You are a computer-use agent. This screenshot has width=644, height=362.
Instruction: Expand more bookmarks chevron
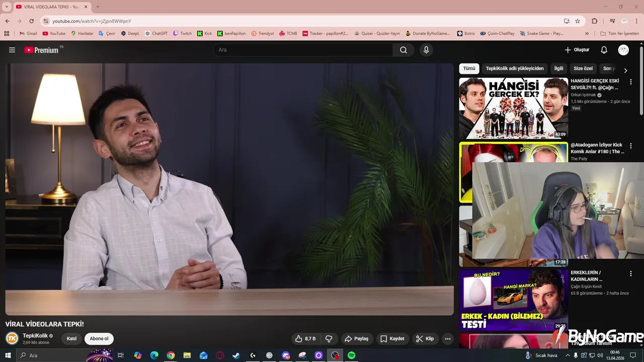click(x=587, y=34)
